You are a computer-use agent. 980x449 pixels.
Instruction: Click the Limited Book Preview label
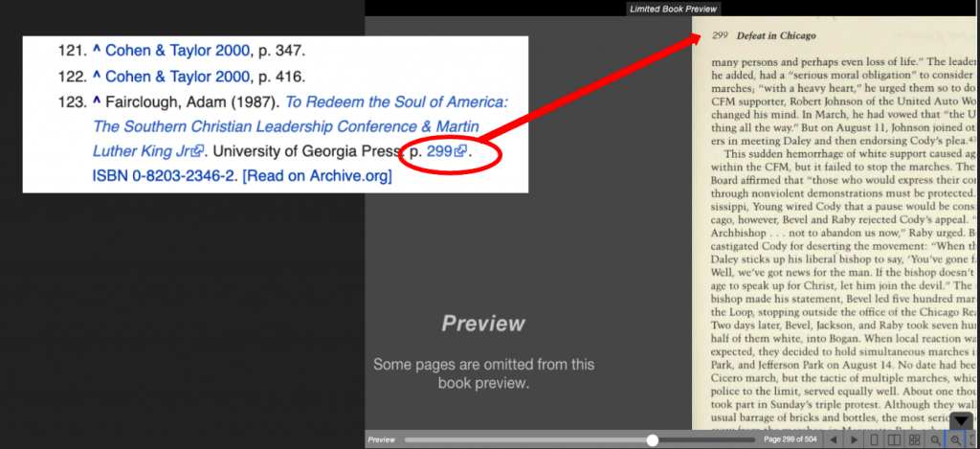click(673, 9)
